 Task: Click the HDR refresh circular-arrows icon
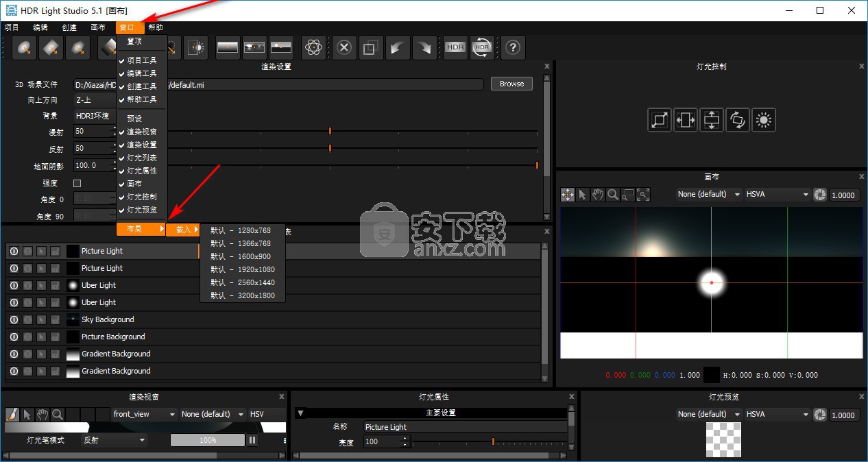coord(482,47)
